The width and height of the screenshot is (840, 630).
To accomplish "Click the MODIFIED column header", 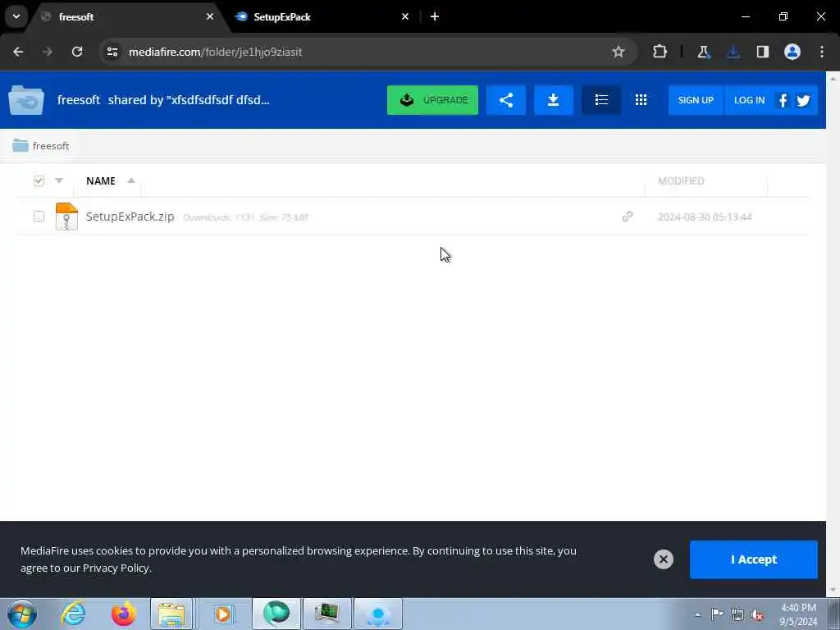I will [x=681, y=180].
